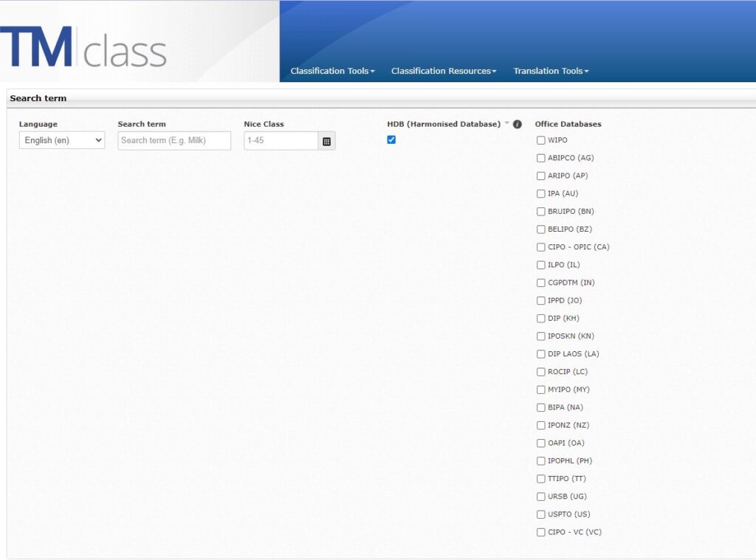This screenshot has height=560, width=756.
Task: Open the Classification Tools menu
Action: pyautogui.click(x=332, y=71)
